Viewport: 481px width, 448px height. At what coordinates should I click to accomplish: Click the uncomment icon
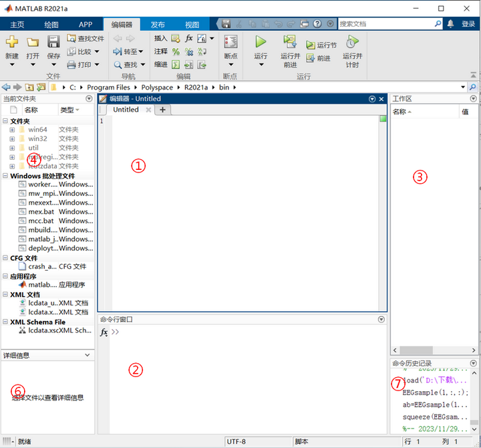(188, 51)
